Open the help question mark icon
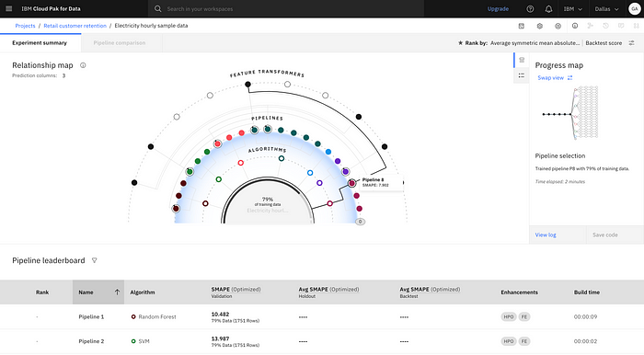This screenshot has width=644, height=355. coord(530,8)
